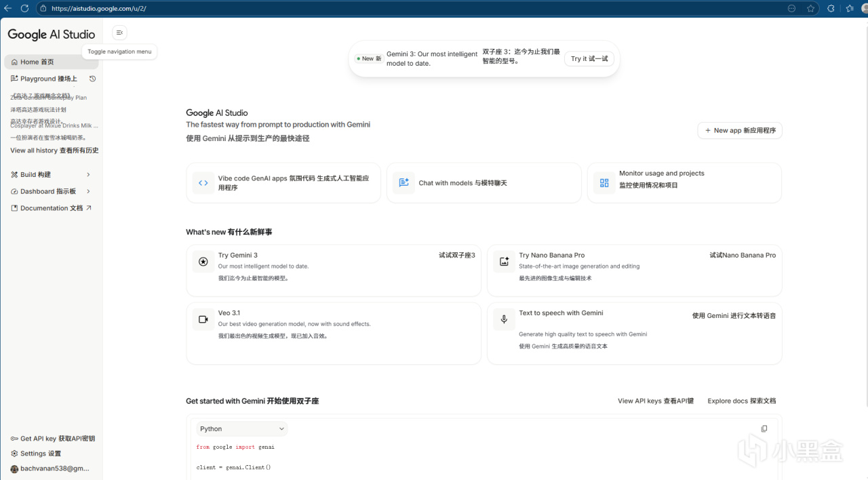Click Settings in the sidebar
This screenshot has width=868, height=480.
point(36,454)
